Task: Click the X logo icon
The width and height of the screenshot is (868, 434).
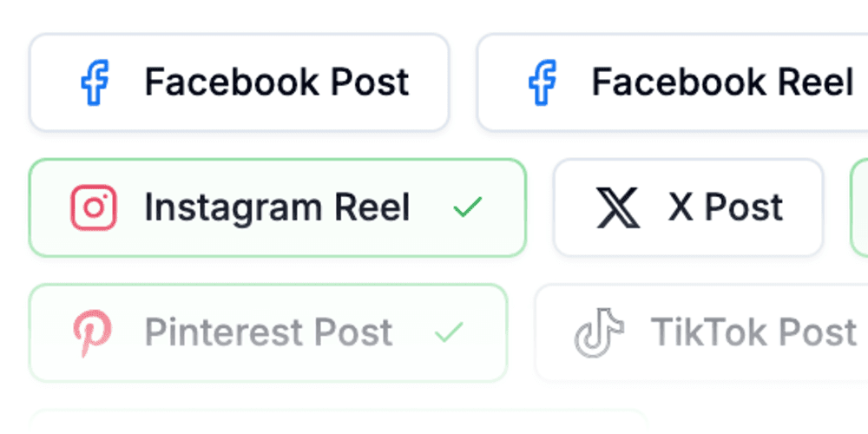Action: (618, 208)
